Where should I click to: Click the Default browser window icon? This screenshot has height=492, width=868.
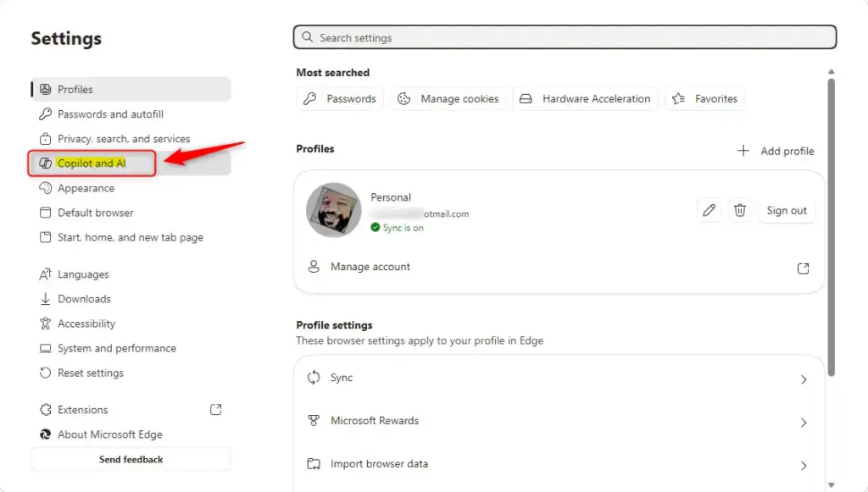[46, 213]
